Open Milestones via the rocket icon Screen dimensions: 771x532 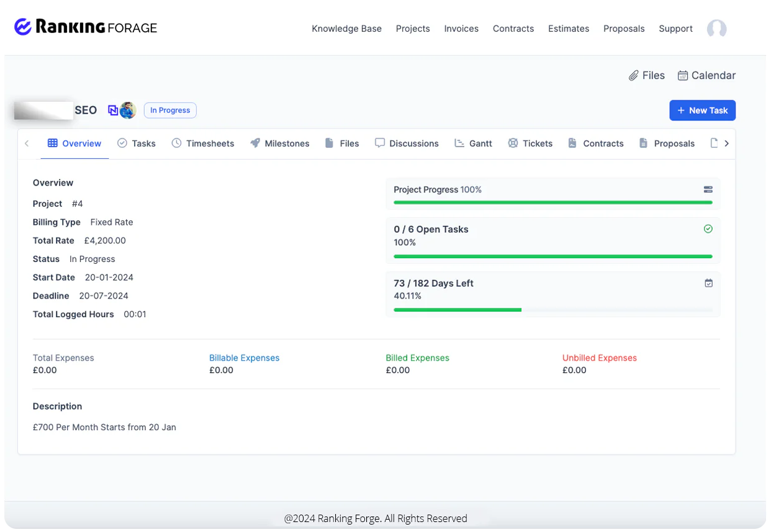[256, 143]
